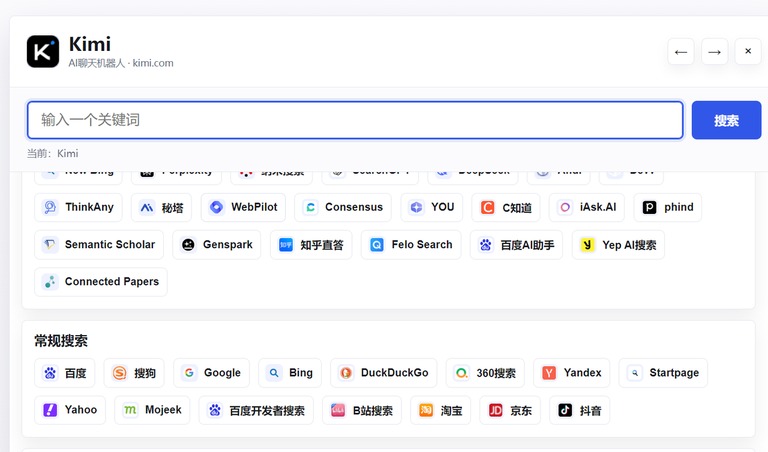
Task: Click the Kimi logo icon
Action: [43, 51]
